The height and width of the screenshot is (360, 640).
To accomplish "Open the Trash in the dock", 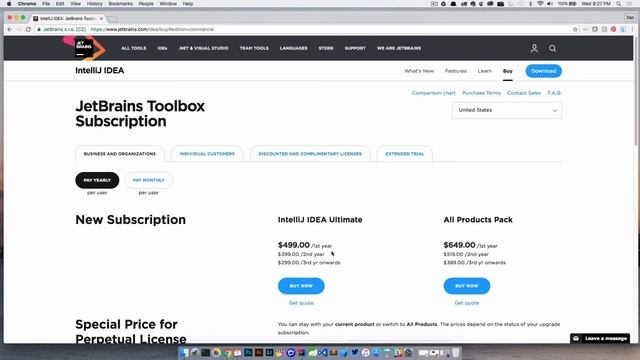I will click(456, 352).
